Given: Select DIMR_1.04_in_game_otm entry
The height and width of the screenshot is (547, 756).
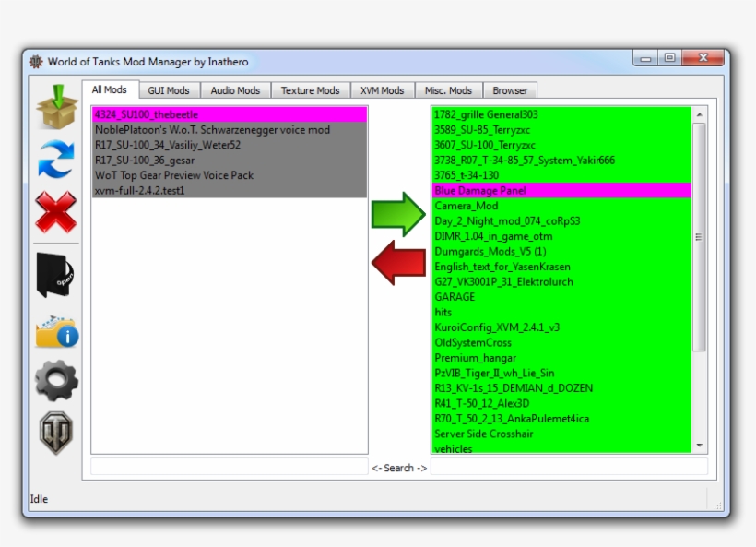Looking at the screenshot, I should 561,236.
